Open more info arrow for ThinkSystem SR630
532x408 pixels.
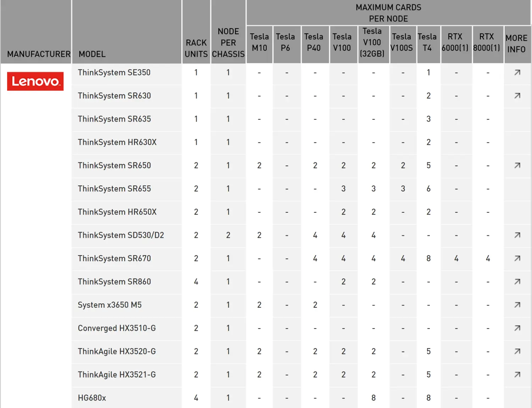click(x=517, y=96)
